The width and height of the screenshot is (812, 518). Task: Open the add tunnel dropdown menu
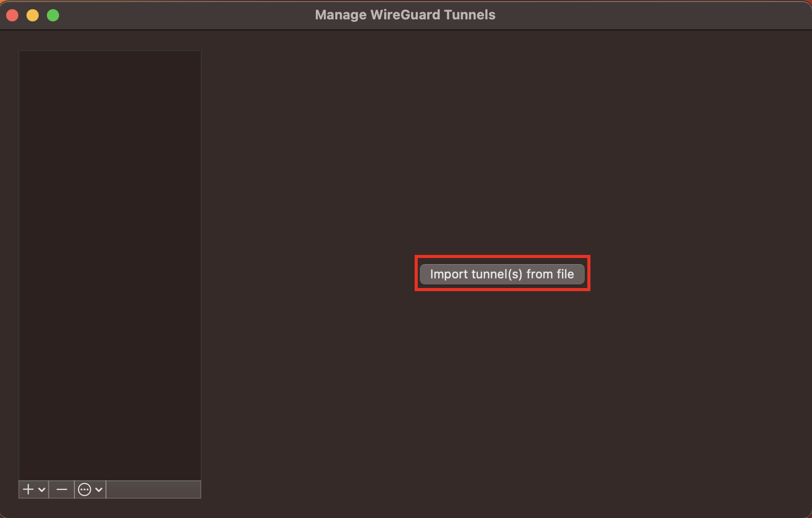pyautogui.click(x=34, y=489)
